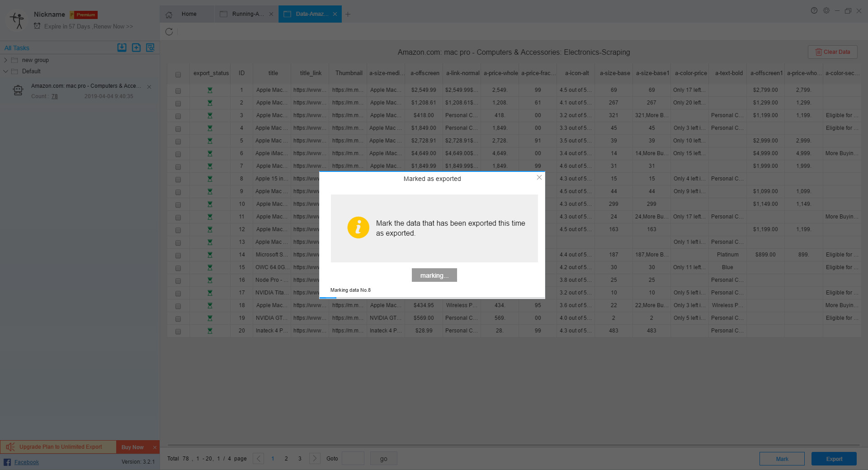Go to the previous page arrow
This screenshot has width=868, height=470.
(x=258, y=458)
